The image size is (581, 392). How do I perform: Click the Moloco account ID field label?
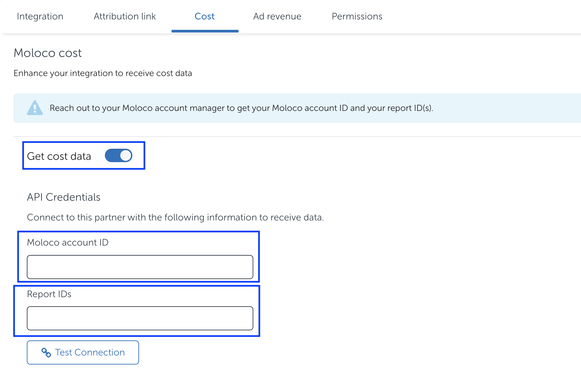tap(68, 243)
